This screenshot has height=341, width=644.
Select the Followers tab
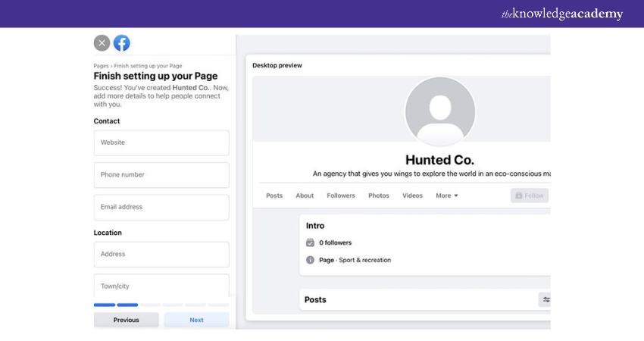tap(341, 196)
